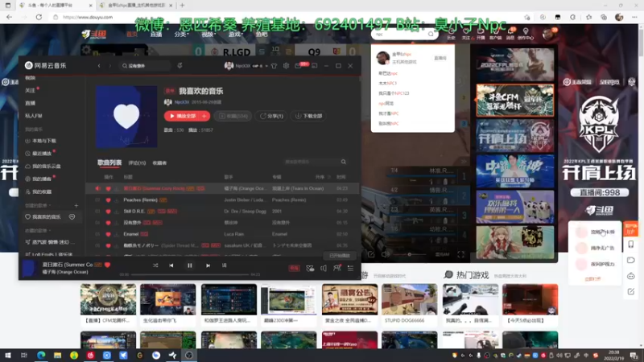This screenshot has height=362, width=644.
Task: Open Douyu 游戏 dropdown in navigation
Action: pyautogui.click(x=235, y=35)
